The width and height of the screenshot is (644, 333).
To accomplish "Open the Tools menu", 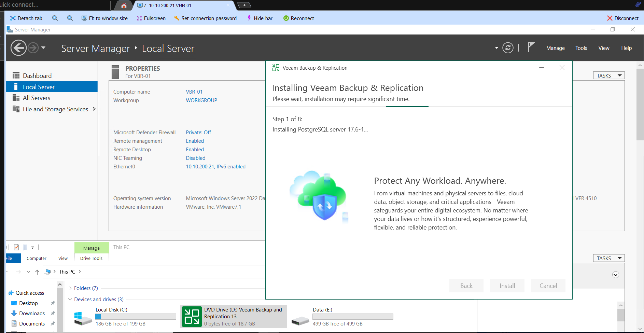I will [581, 48].
